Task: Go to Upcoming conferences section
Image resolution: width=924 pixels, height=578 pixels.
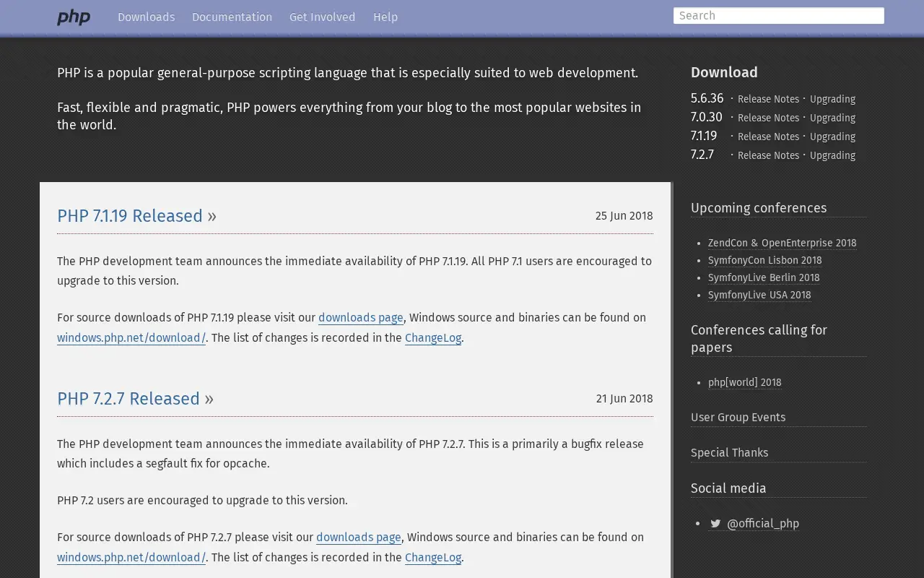Action: [759, 208]
